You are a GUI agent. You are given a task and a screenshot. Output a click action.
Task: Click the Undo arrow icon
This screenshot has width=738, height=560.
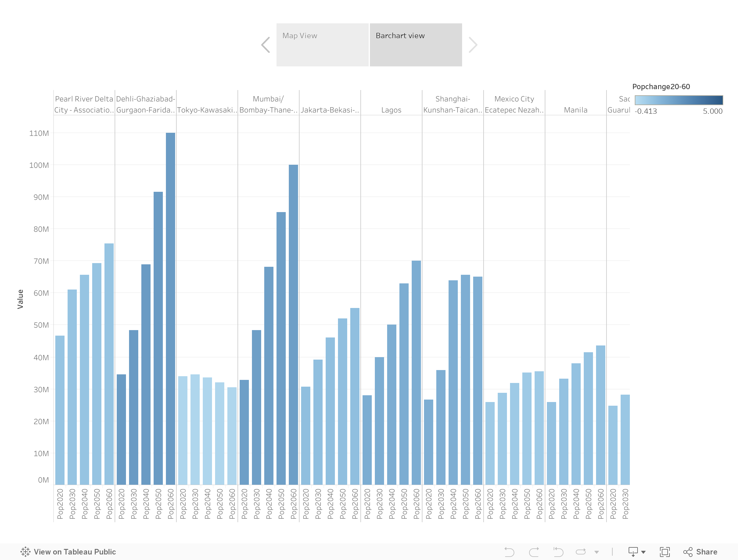(509, 552)
